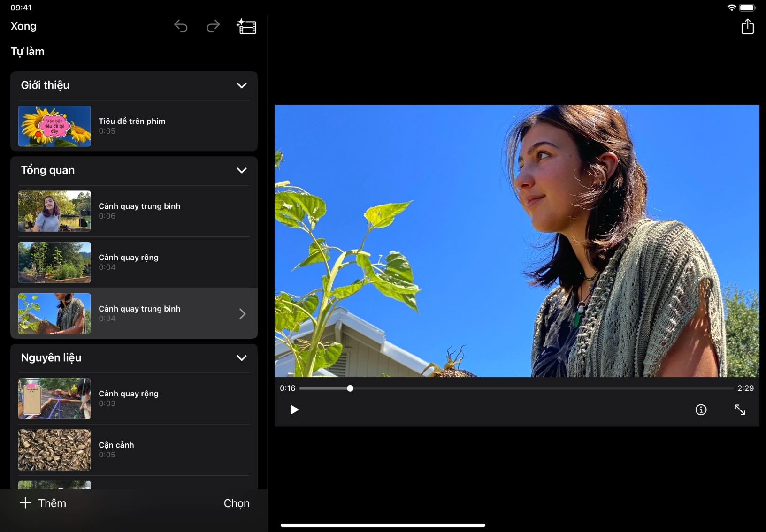Tap the plus icon beside Thêm
This screenshot has height=532, width=766.
pos(25,503)
